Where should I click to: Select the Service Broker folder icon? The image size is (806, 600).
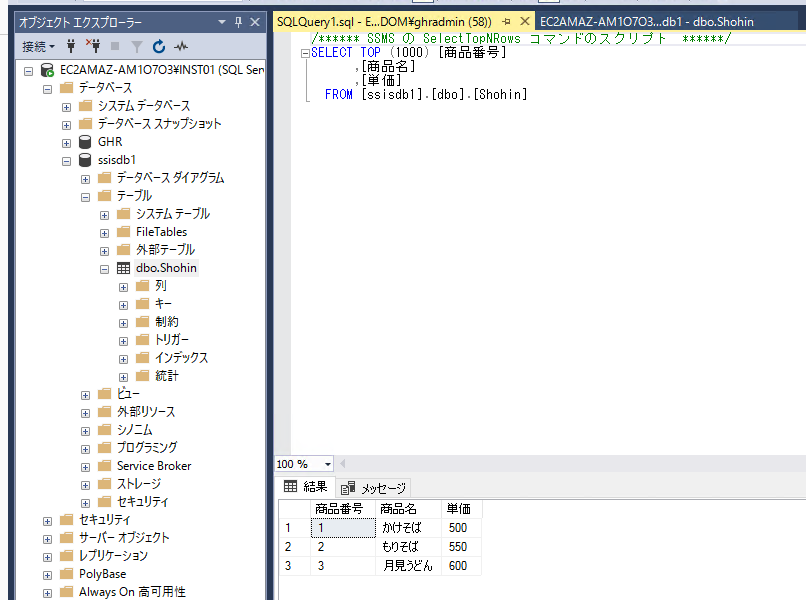pos(104,466)
